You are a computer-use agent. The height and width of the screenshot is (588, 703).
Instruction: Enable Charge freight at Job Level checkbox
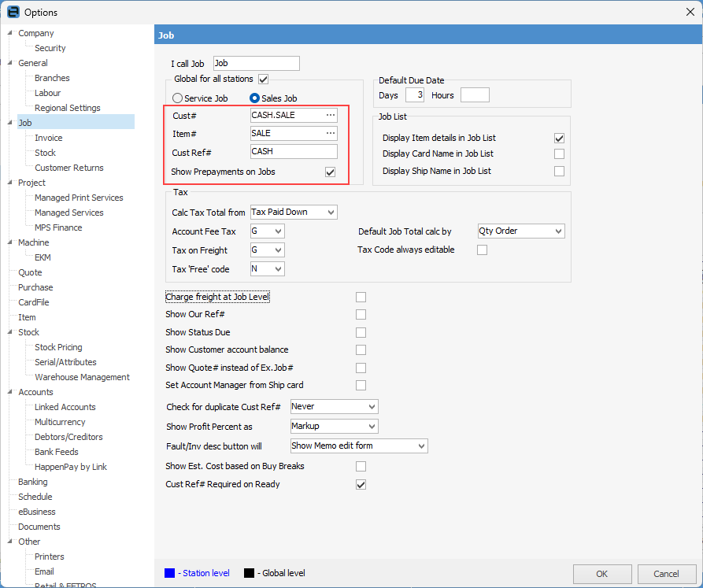click(361, 297)
